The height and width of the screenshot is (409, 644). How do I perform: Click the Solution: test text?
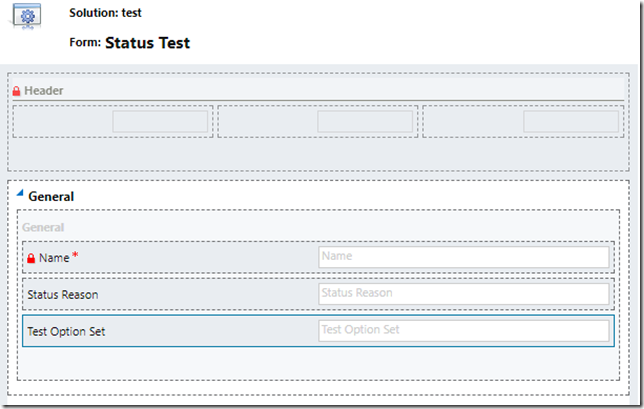pyautogui.click(x=105, y=14)
